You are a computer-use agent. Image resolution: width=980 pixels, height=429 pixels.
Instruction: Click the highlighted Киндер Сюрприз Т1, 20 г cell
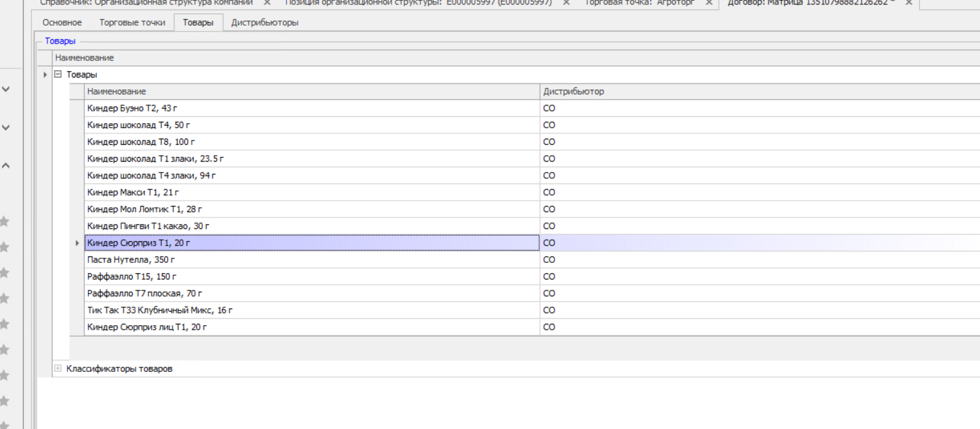tap(312, 243)
